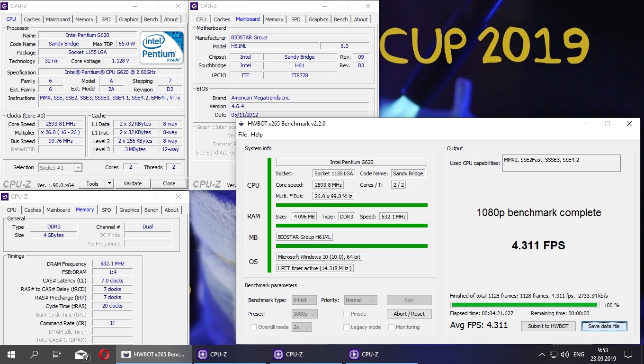Viewport: 644px width, 364px height.
Task: Click Save data file button
Action: pyautogui.click(x=604, y=326)
